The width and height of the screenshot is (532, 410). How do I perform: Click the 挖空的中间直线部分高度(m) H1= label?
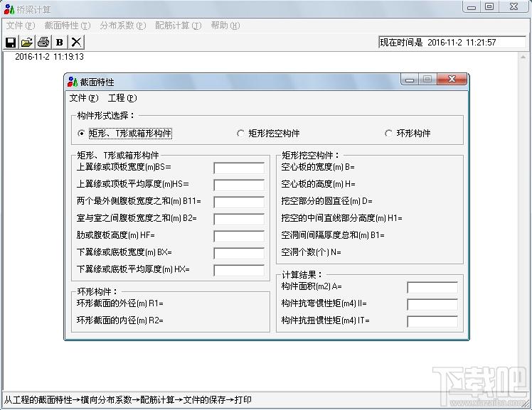click(341, 218)
